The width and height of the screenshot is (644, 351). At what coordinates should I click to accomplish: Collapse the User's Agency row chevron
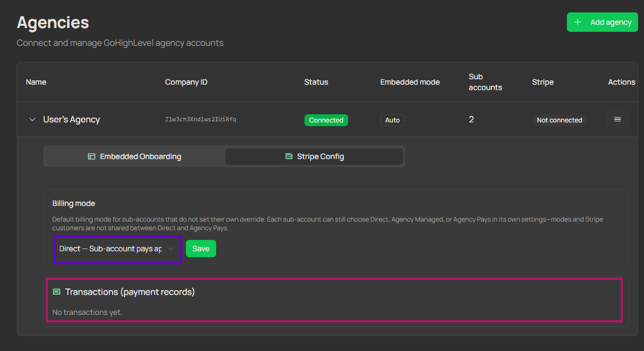(32, 120)
